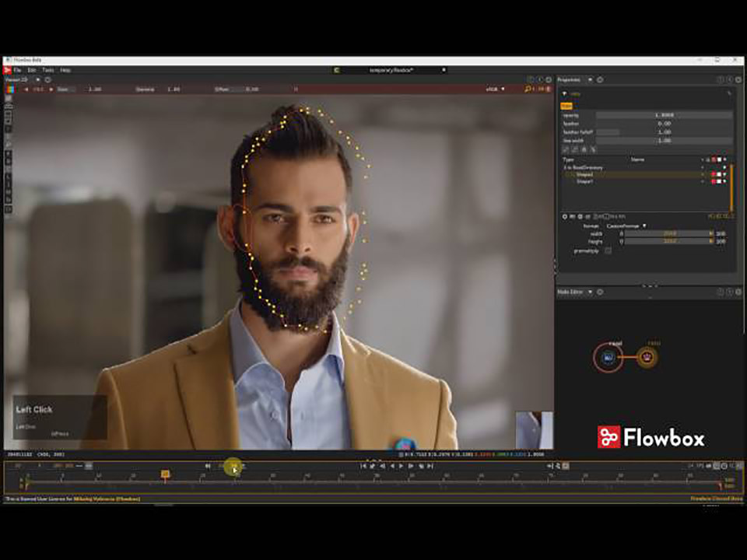This screenshot has height=560, width=747.
Task: Open the Help menu
Action: click(x=65, y=70)
